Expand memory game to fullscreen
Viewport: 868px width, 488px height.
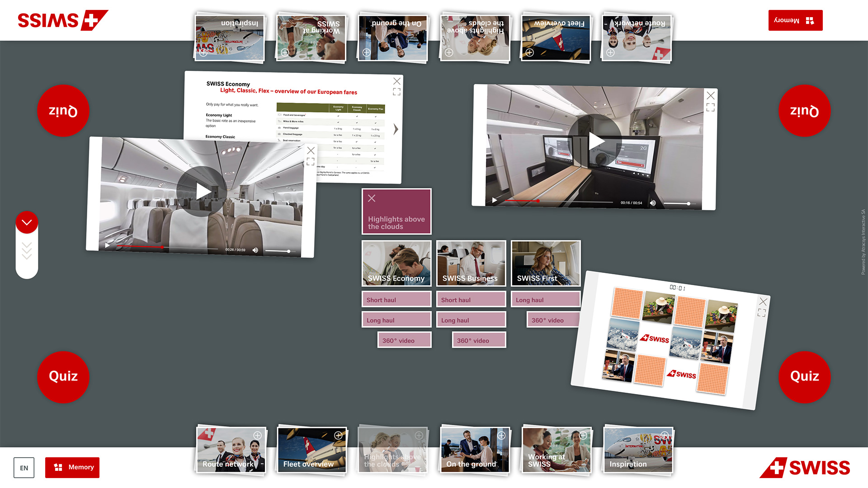(x=762, y=313)
